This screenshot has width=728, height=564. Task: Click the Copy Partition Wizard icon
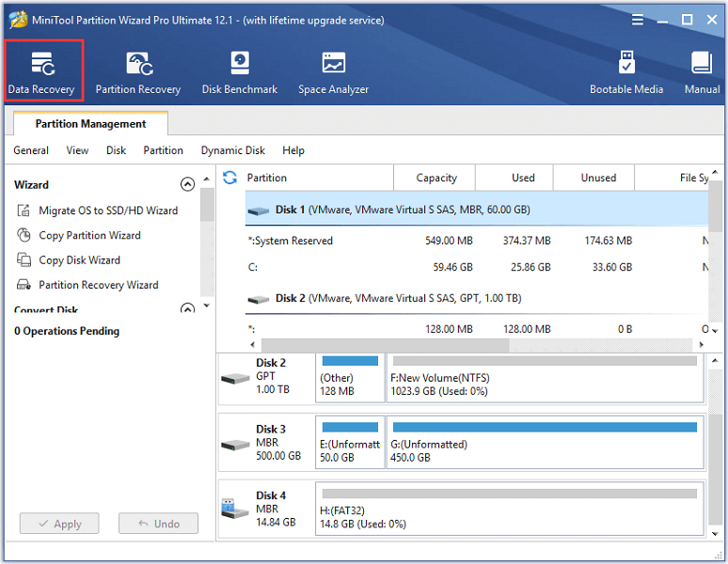click(x=24, y=235)
